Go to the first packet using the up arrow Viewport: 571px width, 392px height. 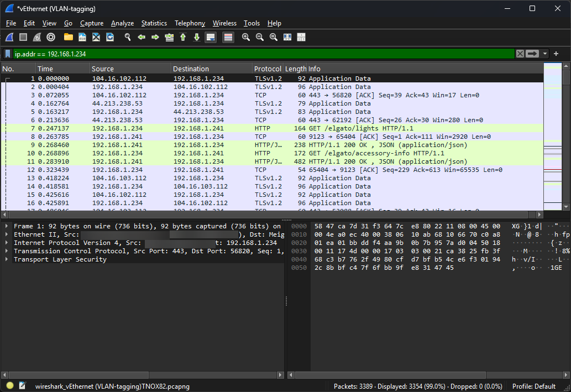pos(183,37)
